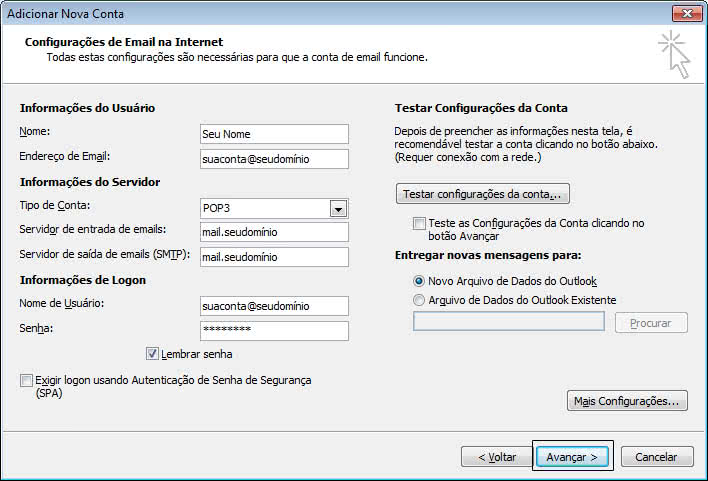Select Novo Arquivo de Dados do Outlook
708x481 pixels.
419,281
